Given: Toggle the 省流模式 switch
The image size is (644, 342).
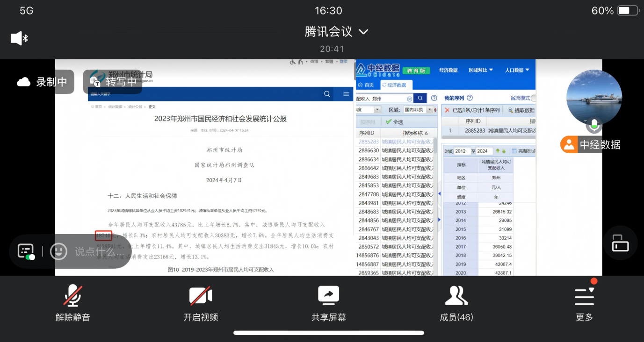Looking at the screenshot, I should click(533, 98).
